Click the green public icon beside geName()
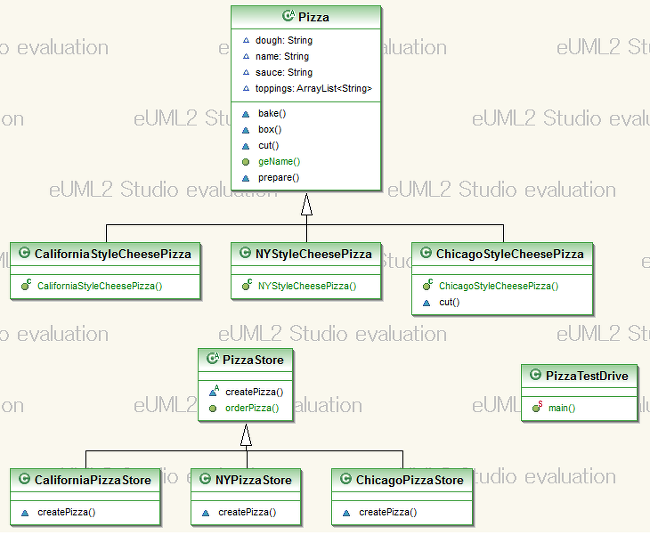 (x=245, y=162)
